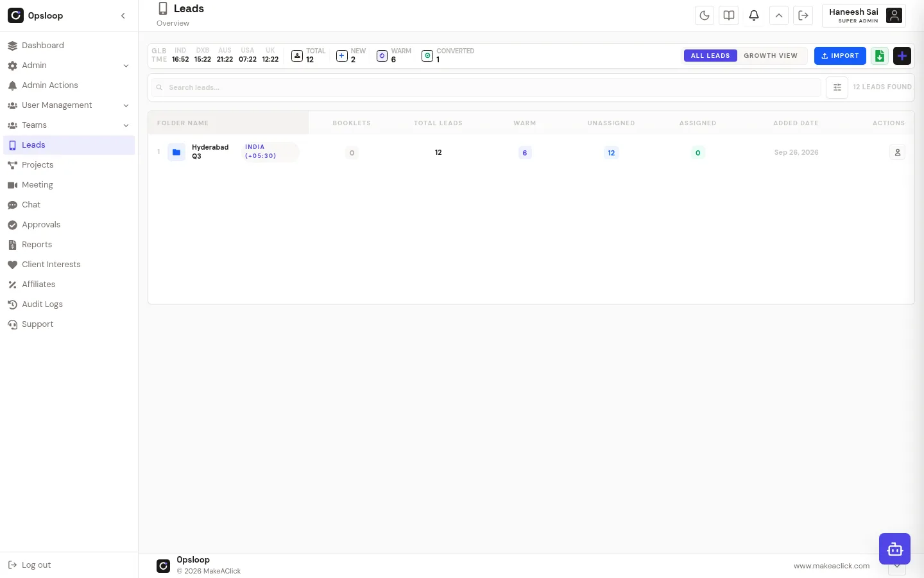Click the New leads stat icon
The width and height of the screenshot is (924, 578).
point(342,56)
